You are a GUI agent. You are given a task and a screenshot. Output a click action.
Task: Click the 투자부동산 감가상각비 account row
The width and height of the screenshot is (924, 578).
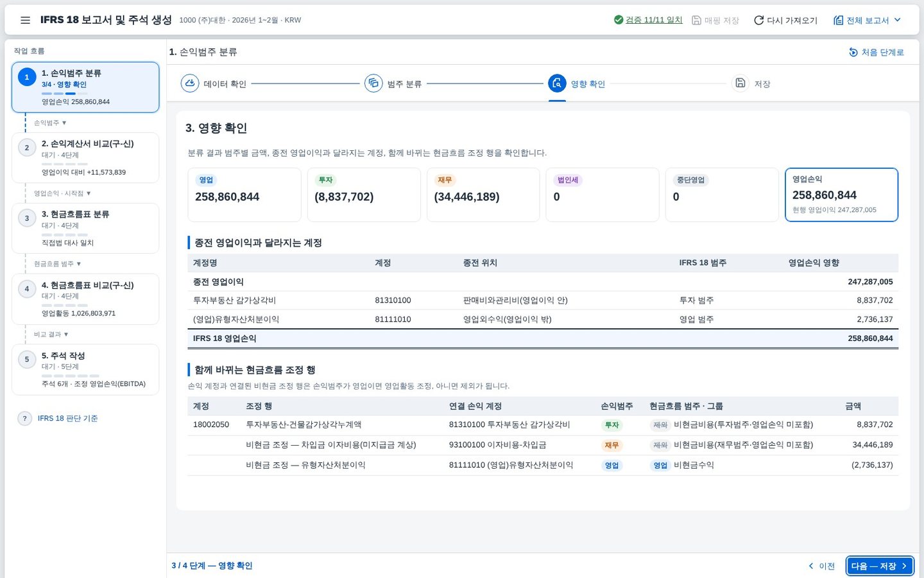pyautogui.click(x=543, y=301)
